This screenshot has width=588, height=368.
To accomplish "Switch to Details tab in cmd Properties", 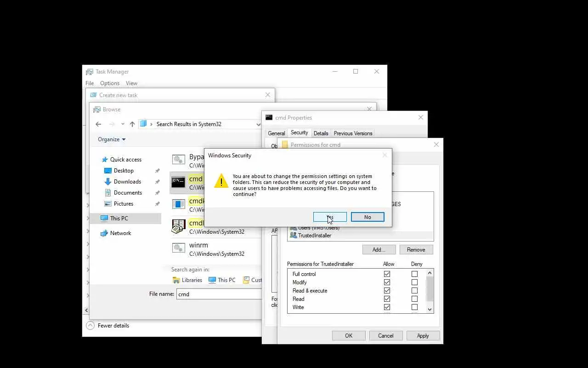I will (321, 133).
